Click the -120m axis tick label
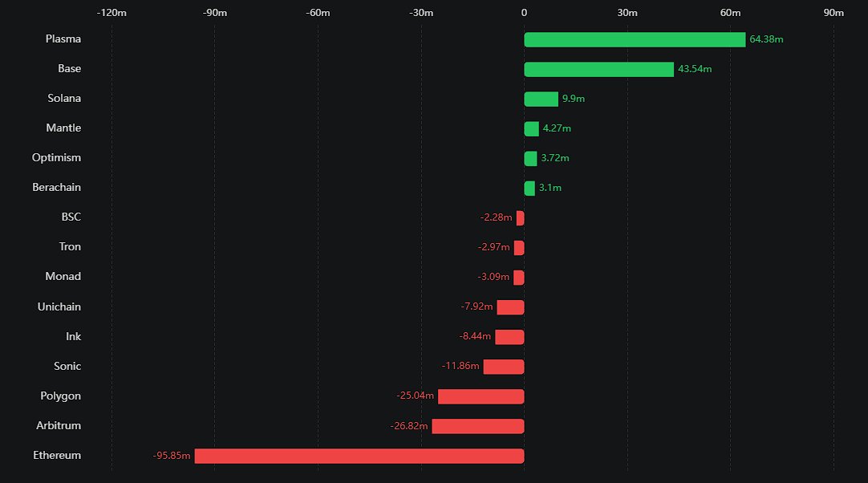The height and width of the screenshot is (483, 868). coord(111,13)
